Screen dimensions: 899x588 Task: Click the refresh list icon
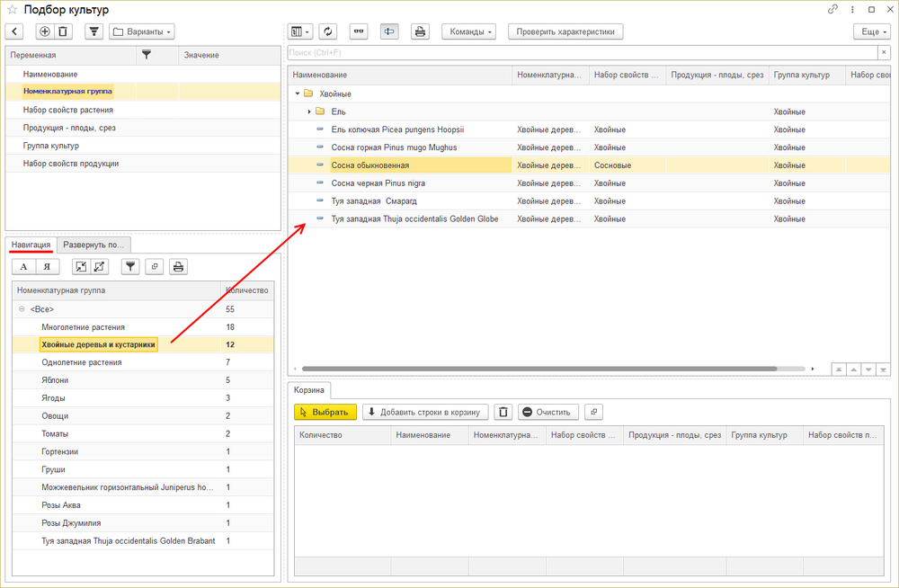click(328, 31)
